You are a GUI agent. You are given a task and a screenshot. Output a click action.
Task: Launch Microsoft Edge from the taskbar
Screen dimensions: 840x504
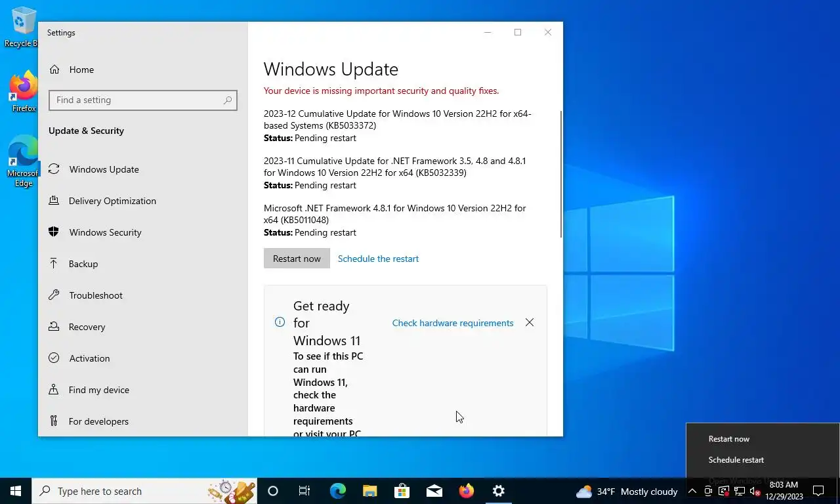[337, 491]
